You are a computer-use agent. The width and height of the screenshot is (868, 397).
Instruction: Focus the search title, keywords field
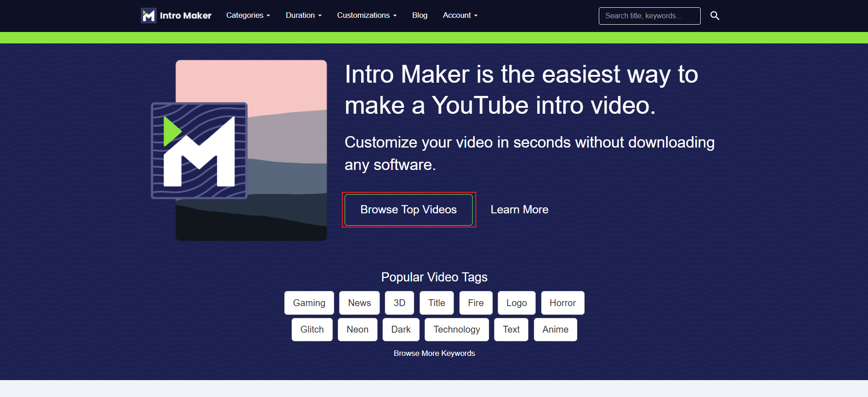[650, 16]
